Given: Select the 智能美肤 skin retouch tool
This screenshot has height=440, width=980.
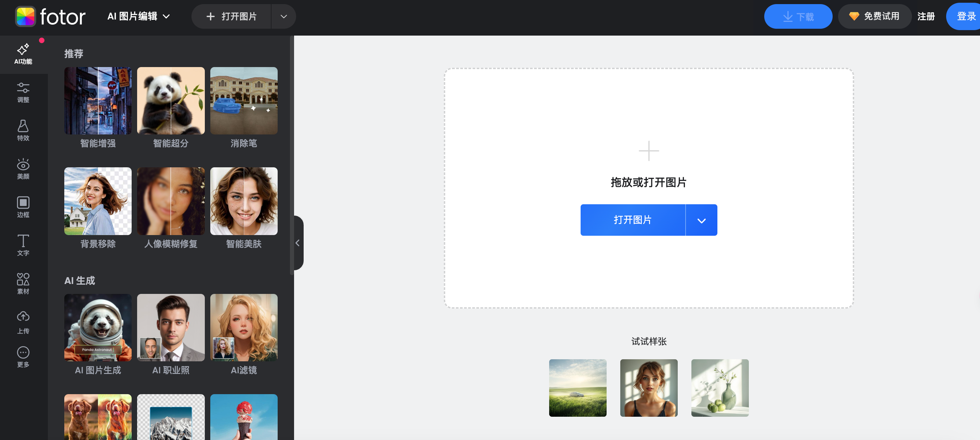Looking at the screenshot, I should [x=244, y=208].
